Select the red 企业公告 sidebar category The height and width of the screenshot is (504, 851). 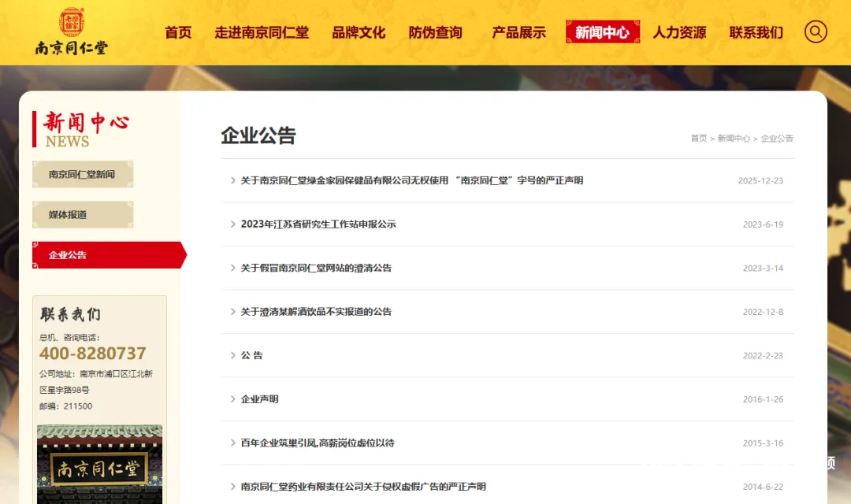(110, 255)
